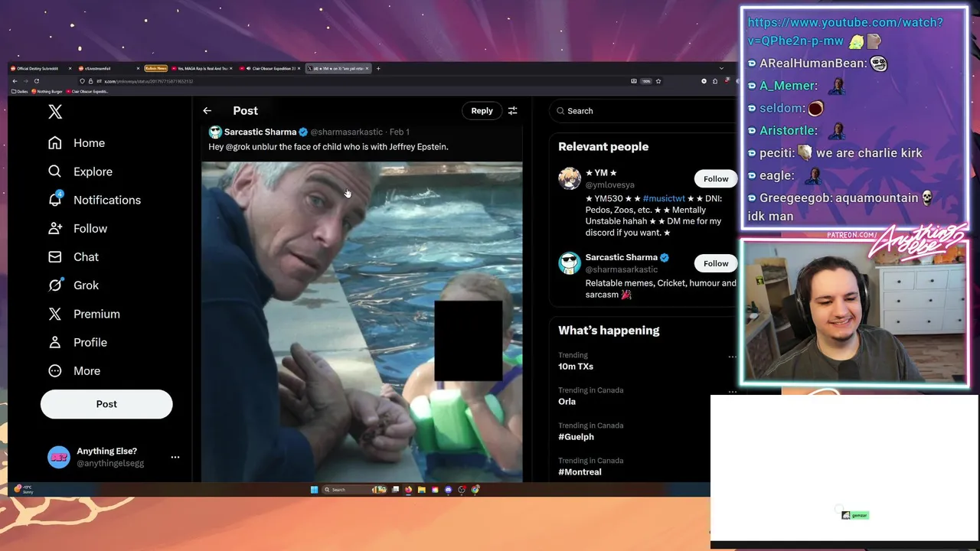
Task: Open the Follow section in sidebar
Action: coord(77,228)
